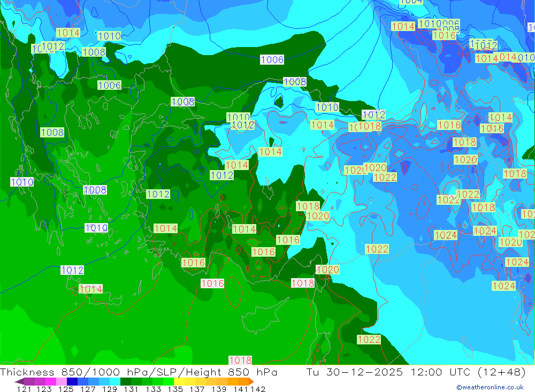Click the legend value '133'

click(x=153, y=389)
